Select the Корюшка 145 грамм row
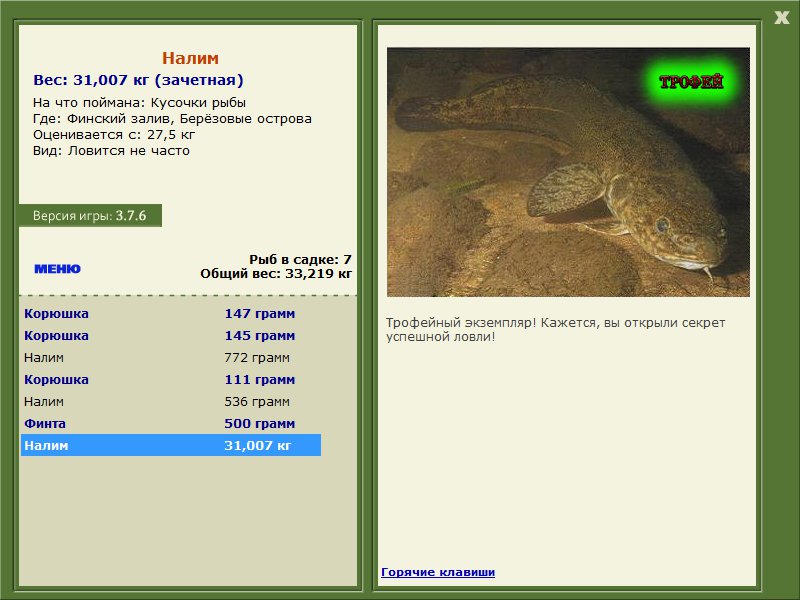Image resolution: width=800 pixels, height=600 pixels. coord(170,336)
